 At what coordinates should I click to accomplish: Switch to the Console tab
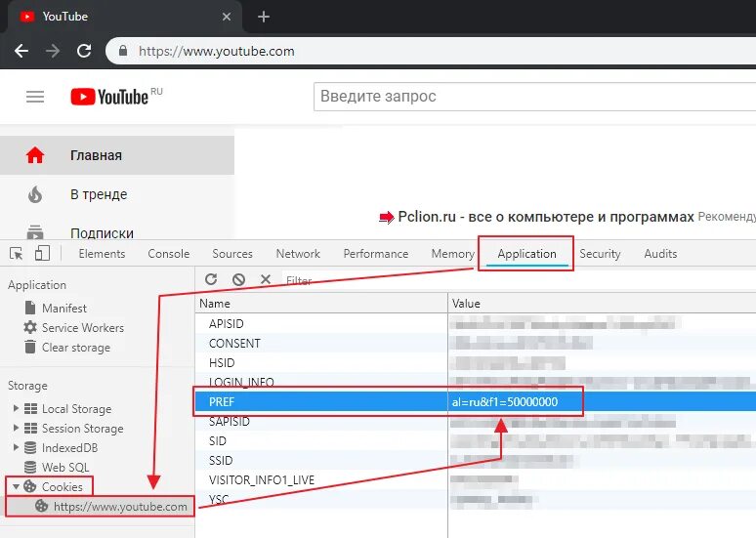click(169, 254)
